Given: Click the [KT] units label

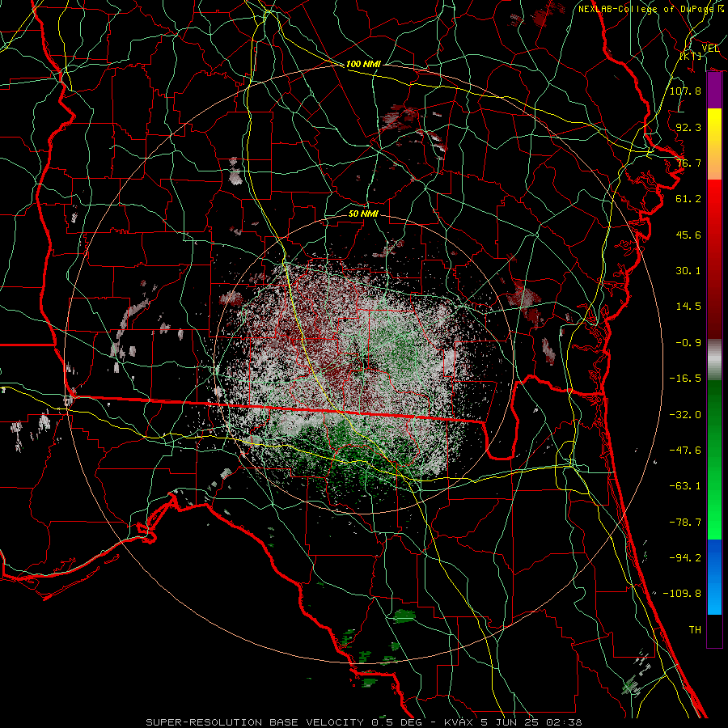Looking at the screenshot, I should point(691,56).
